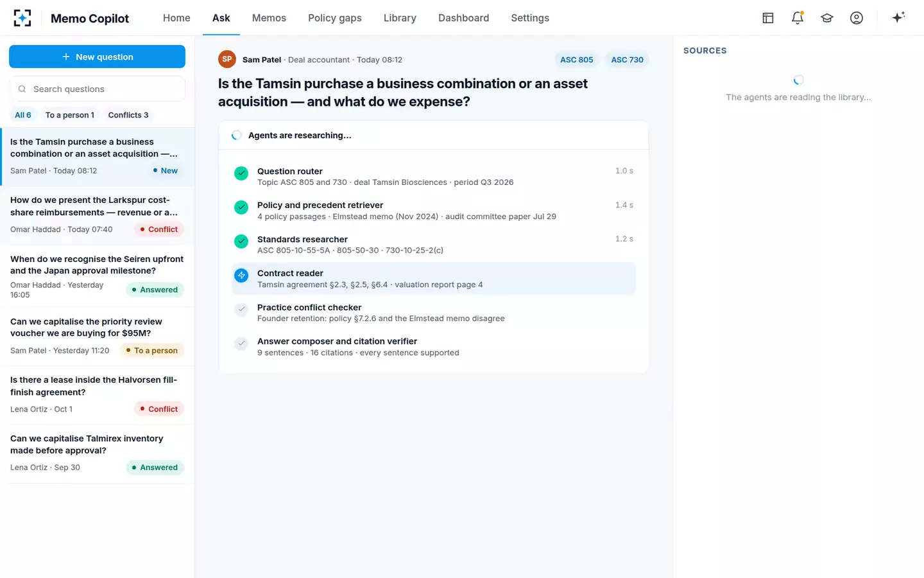Screen dimensions: 924x578
Task: Open the layout panel icon in header
Action: pos(768,18)
